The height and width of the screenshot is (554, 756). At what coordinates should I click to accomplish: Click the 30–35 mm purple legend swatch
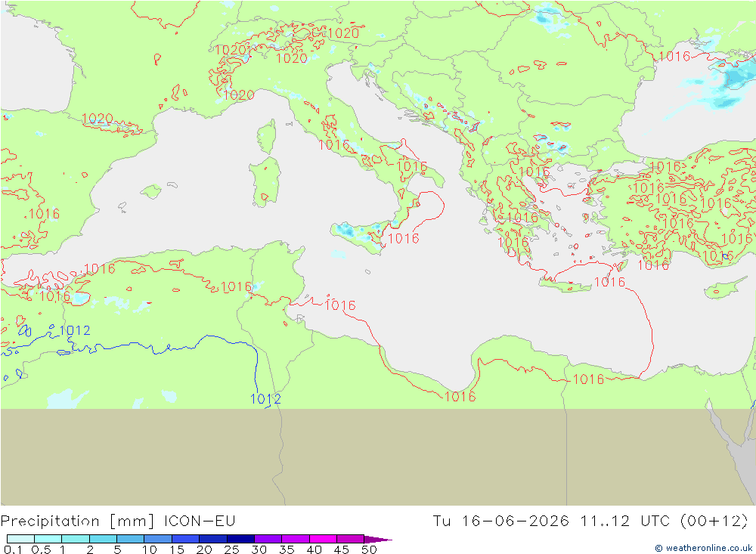(268, 539)
